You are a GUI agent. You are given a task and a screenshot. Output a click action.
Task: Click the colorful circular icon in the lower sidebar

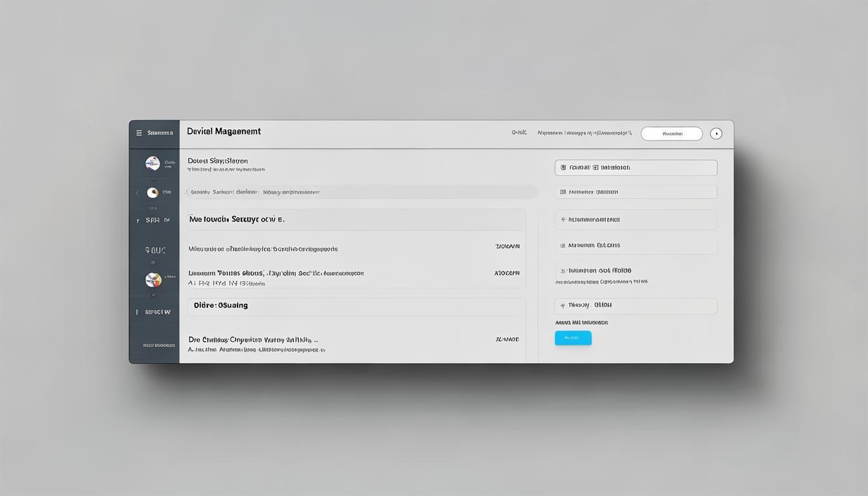[x=153, y=280]
